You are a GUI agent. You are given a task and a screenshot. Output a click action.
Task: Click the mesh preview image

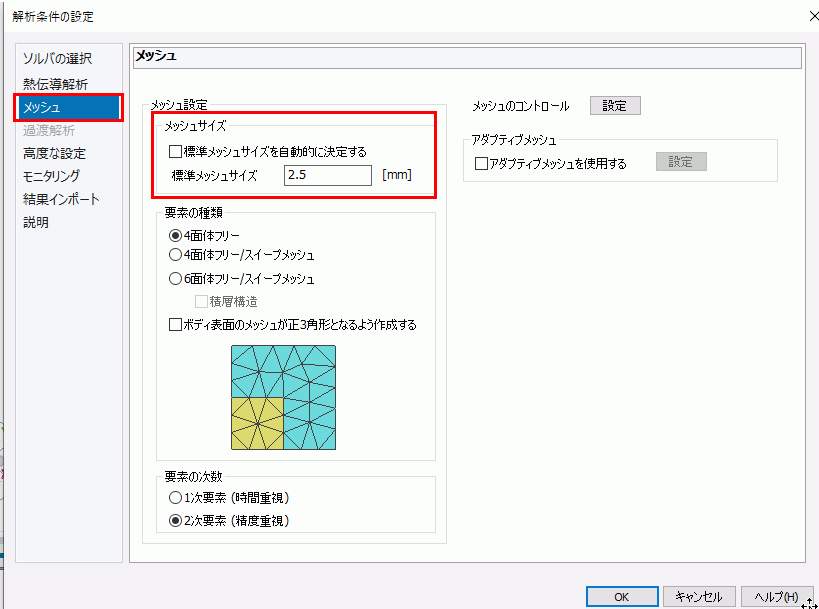coord(283,398)
